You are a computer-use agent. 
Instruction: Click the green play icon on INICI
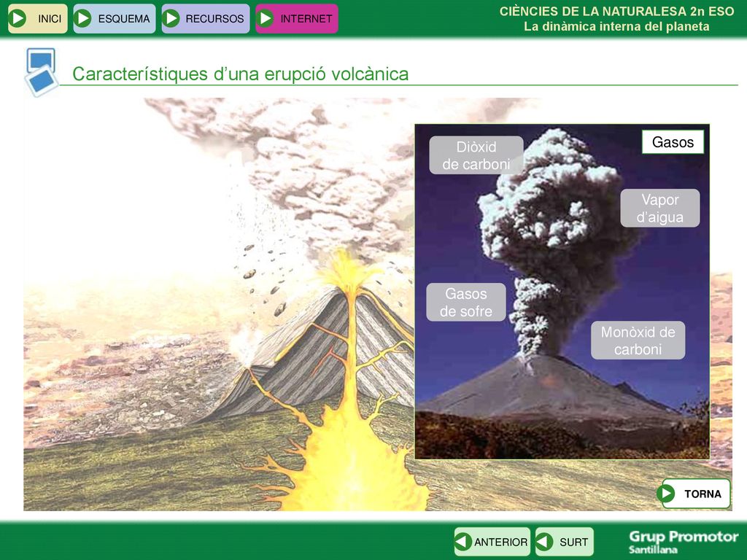pyautogui.click(x=18, y=18)
